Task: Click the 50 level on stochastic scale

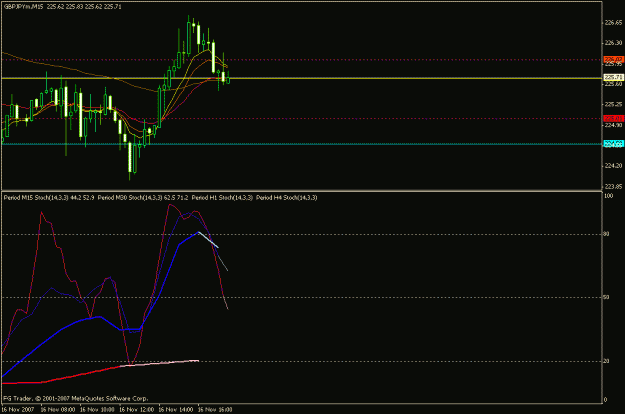Action: [x=607, y=298]
